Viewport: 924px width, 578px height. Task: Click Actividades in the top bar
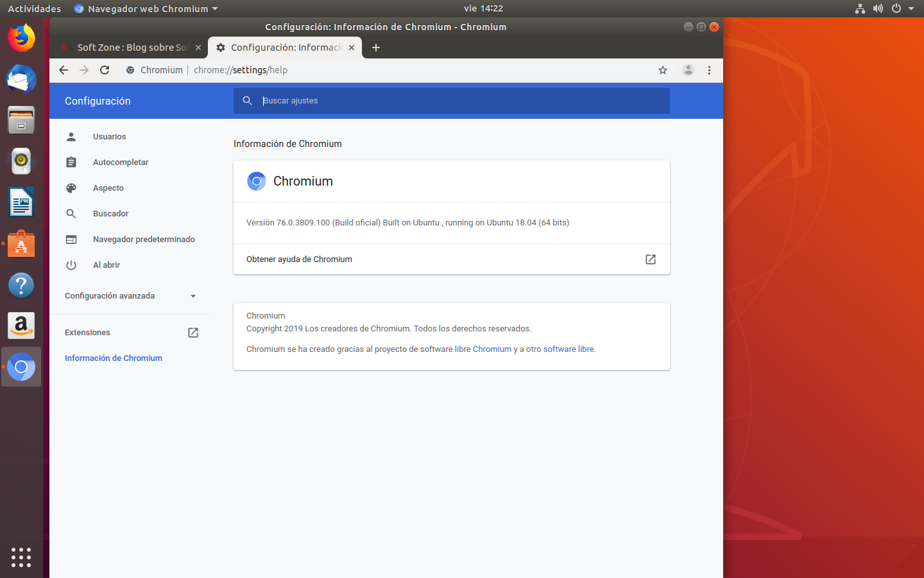coord(35,9)
